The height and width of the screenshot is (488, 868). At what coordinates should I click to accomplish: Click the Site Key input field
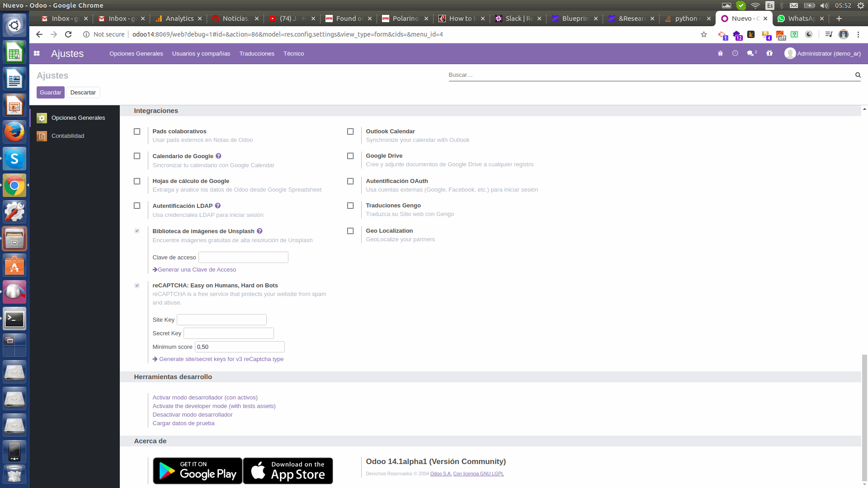[x=222, y=320]
